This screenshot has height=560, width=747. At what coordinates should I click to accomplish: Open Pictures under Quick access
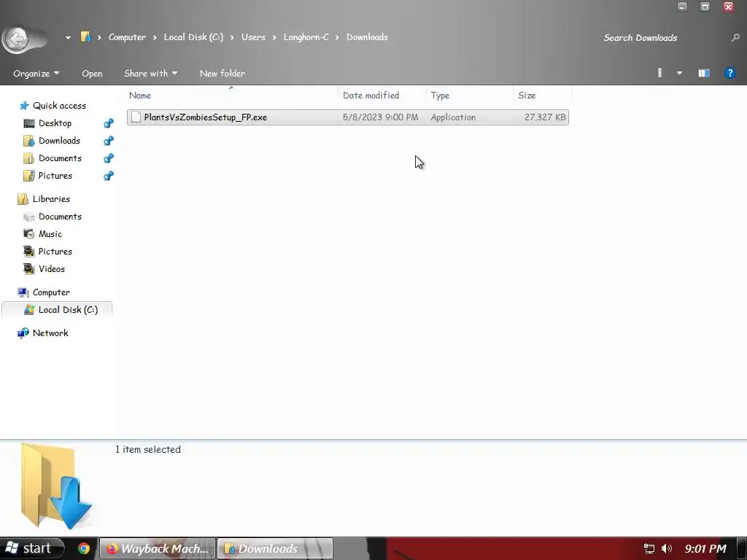click(x=55, y=176)
